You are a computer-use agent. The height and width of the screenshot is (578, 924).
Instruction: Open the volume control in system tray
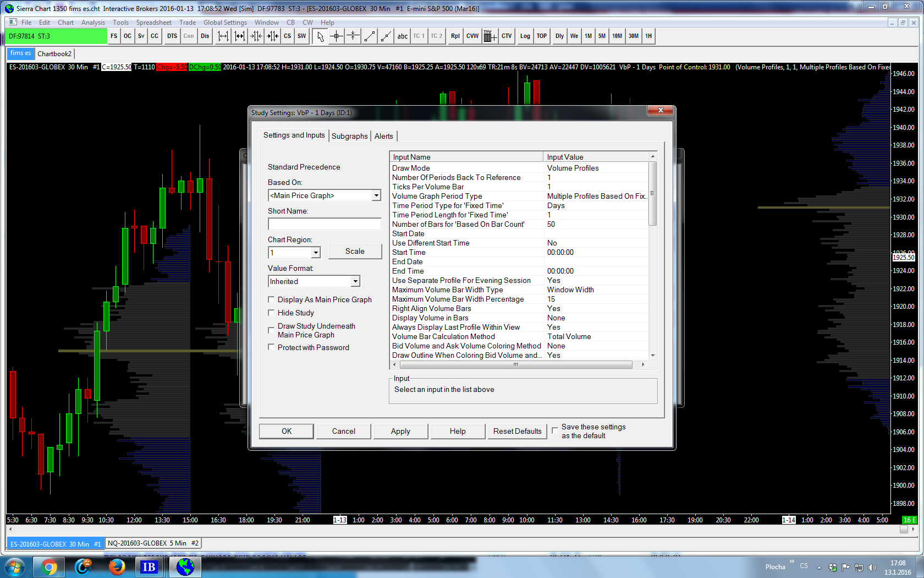(872, 567)
